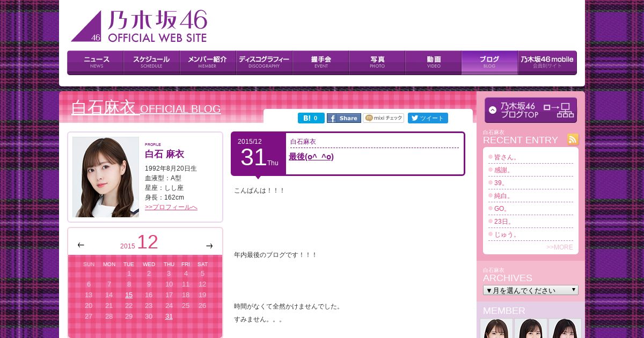Click the text 年内最後のブログです！！！
The height and width of the screenshot is (338, 644).
pos(275,255)
